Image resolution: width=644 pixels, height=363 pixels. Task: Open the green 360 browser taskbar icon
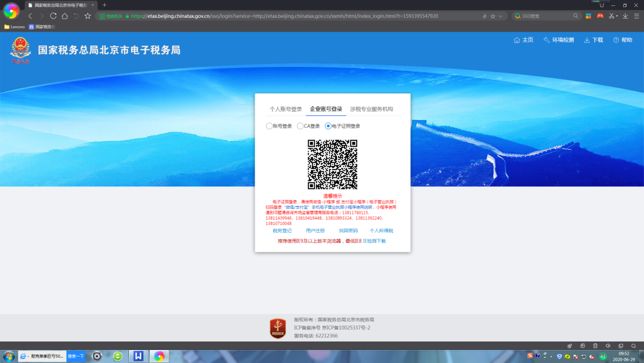[118, 356]
